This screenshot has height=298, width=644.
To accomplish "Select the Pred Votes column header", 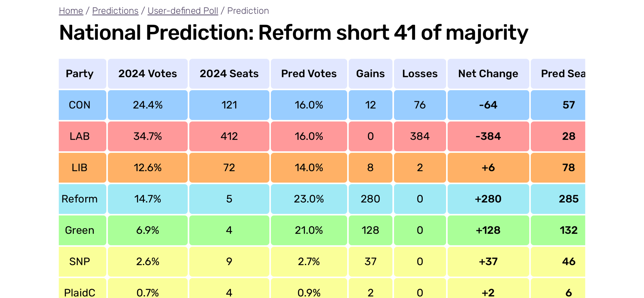I will [309, 74].
